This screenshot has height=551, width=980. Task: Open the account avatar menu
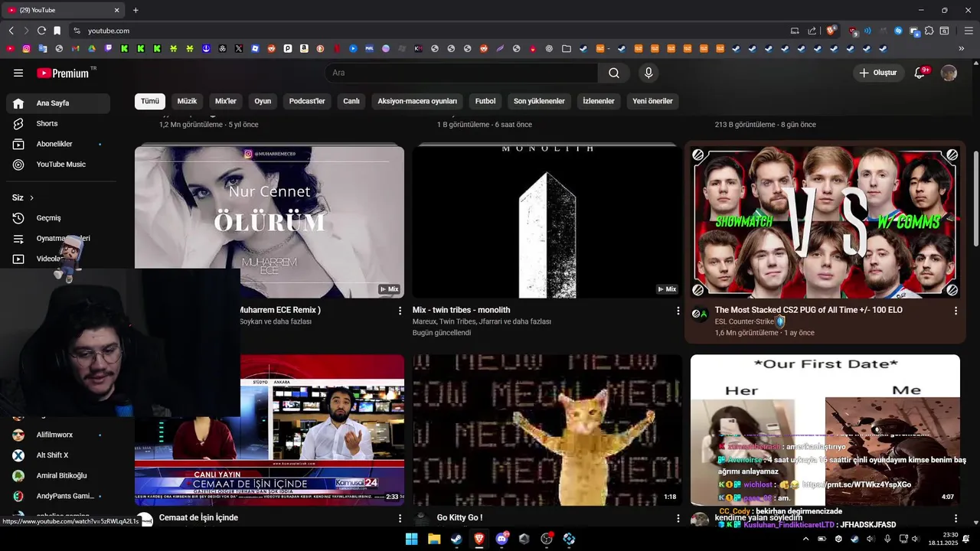(949, 73)
